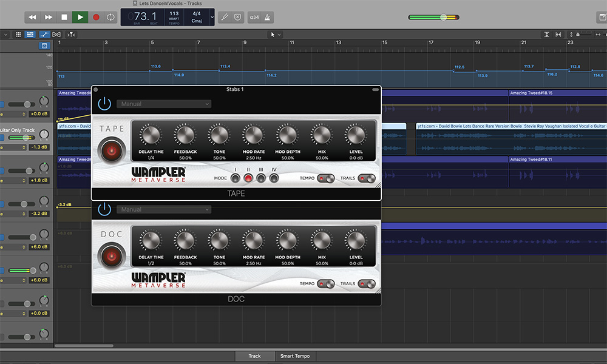Toggle the TAPE Trails switch

pos(367,178)
